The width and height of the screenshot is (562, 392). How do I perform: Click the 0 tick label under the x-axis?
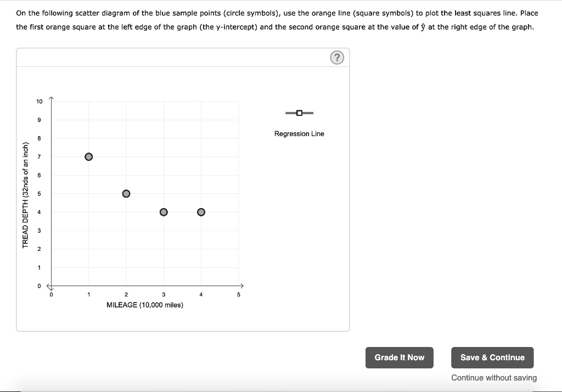(x=52, y=295)
